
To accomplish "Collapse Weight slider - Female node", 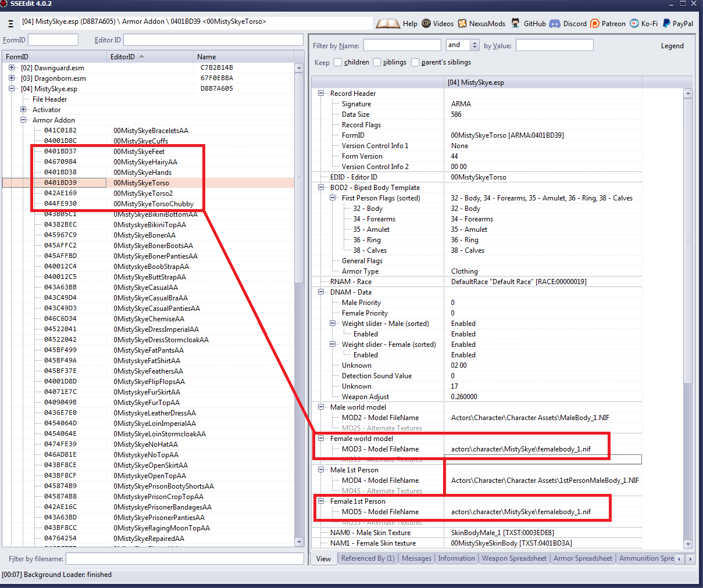I will point(333,345).
